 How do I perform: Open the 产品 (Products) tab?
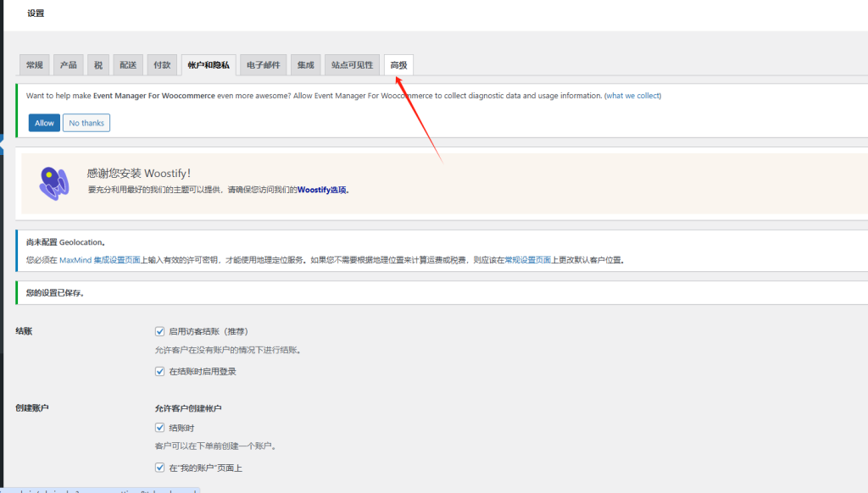69,64
